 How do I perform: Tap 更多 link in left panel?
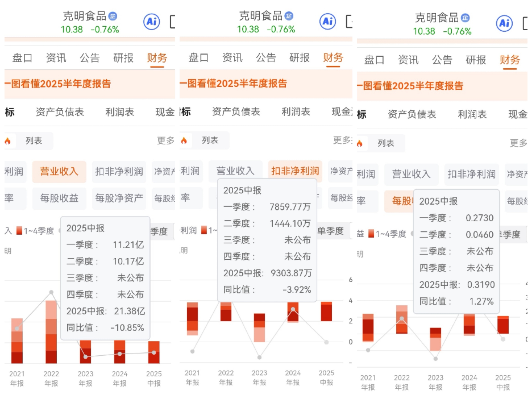tap(166, 141)
